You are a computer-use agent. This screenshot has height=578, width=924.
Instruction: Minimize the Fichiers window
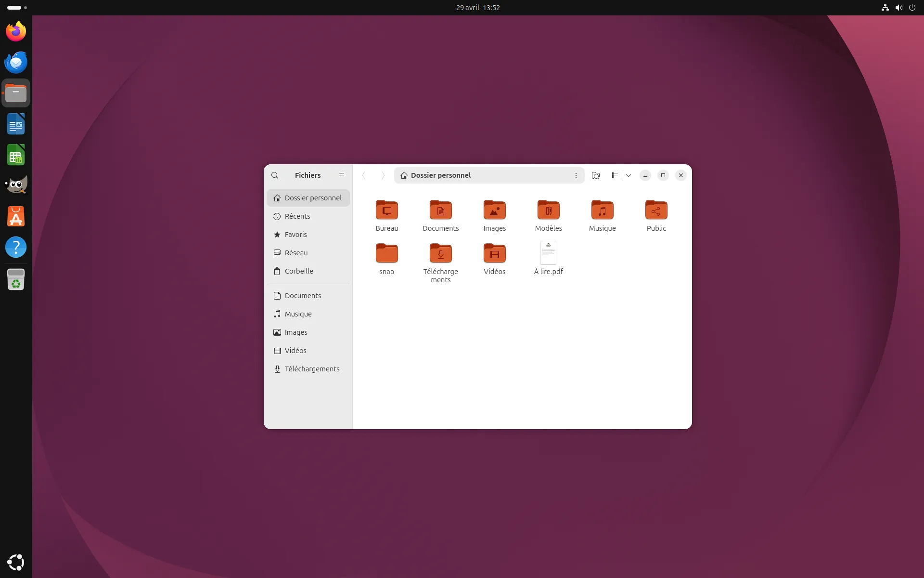point(645,175)
